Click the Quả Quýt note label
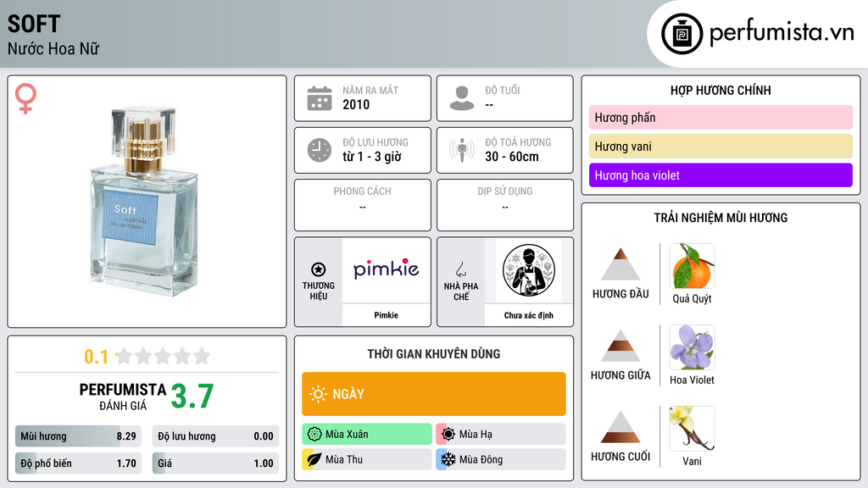This screenshot has height=488, width=868. 692,298
